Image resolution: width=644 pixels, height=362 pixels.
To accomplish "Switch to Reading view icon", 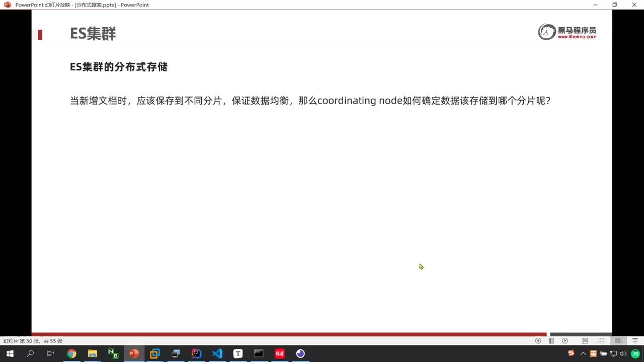I will coord(618,341).
